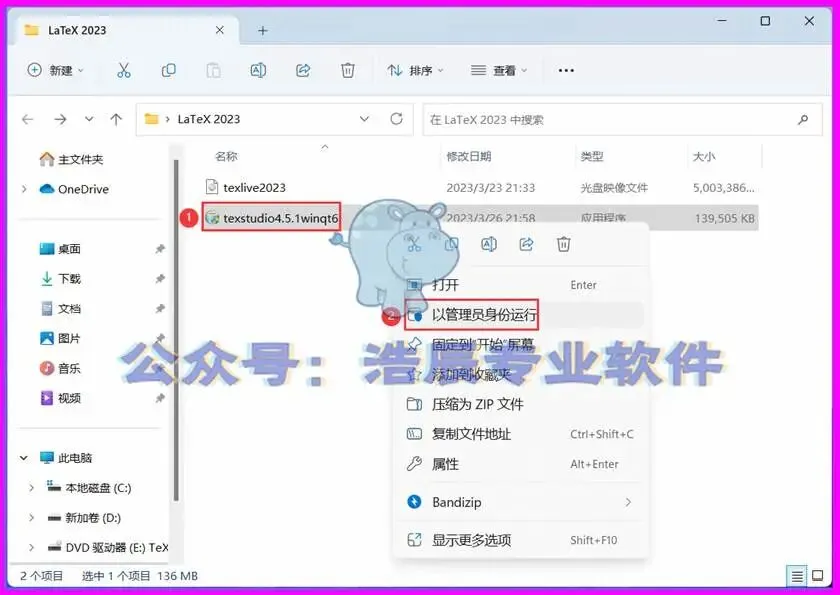Click the Paste icon in the toolbar
The height and width of the screenshot is (595, 840).
[x=213, y=70]
